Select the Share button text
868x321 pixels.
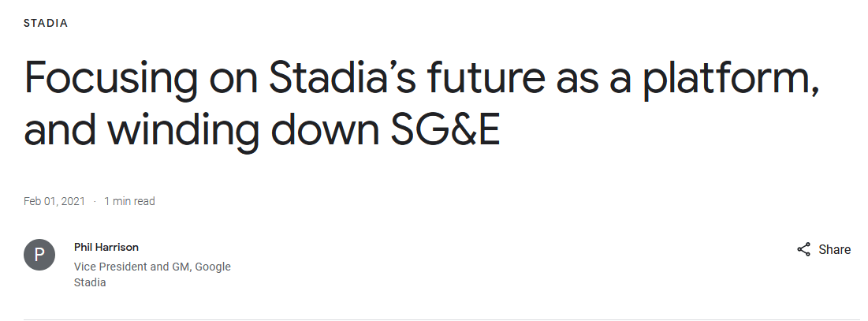tap(834, 249)
